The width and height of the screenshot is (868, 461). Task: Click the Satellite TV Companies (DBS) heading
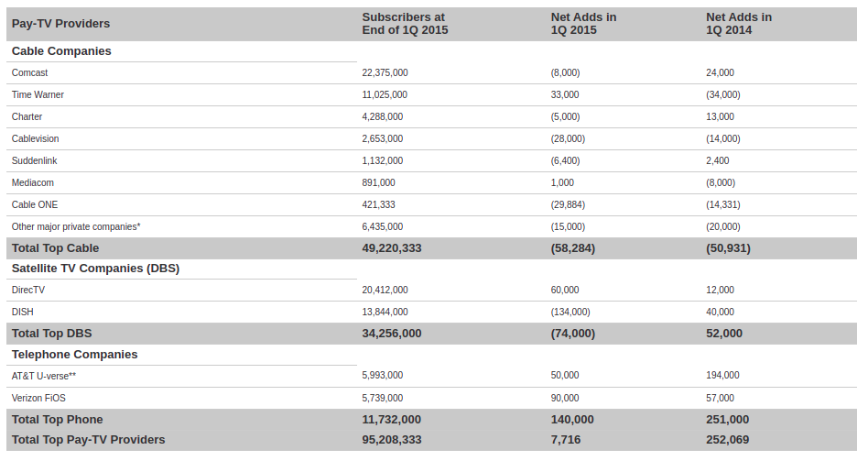pyautogui.click(x=95, y=269)
